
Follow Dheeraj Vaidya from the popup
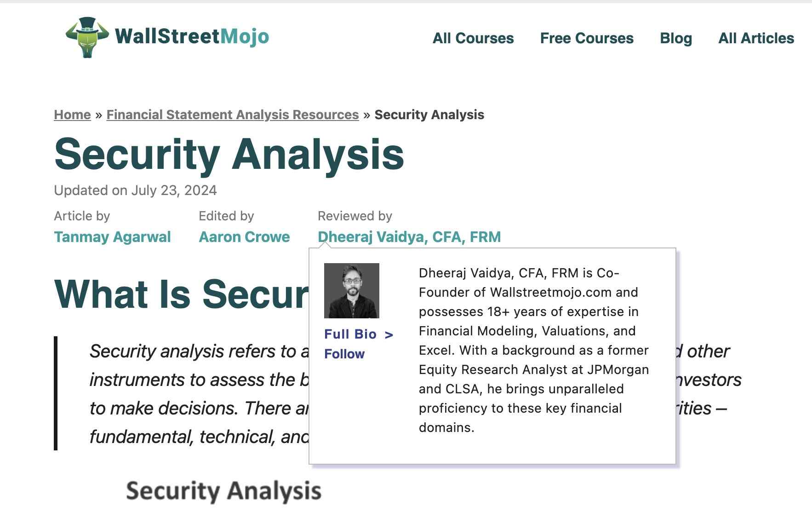[344, 354]
